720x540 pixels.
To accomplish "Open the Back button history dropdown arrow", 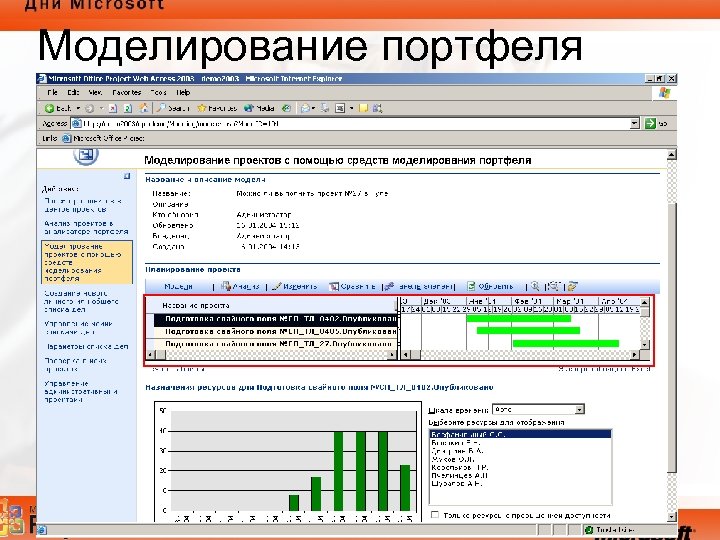I will [78, 108].
